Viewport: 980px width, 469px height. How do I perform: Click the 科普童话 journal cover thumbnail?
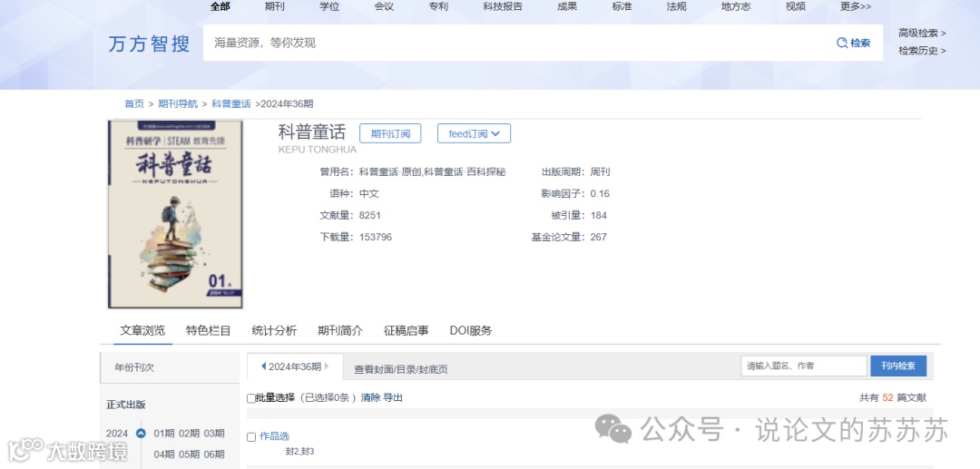click(176, 214)
